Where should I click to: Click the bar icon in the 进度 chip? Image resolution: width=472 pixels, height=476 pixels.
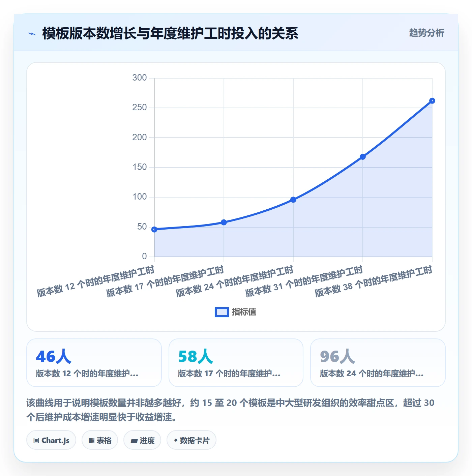(x=134, y=441)
